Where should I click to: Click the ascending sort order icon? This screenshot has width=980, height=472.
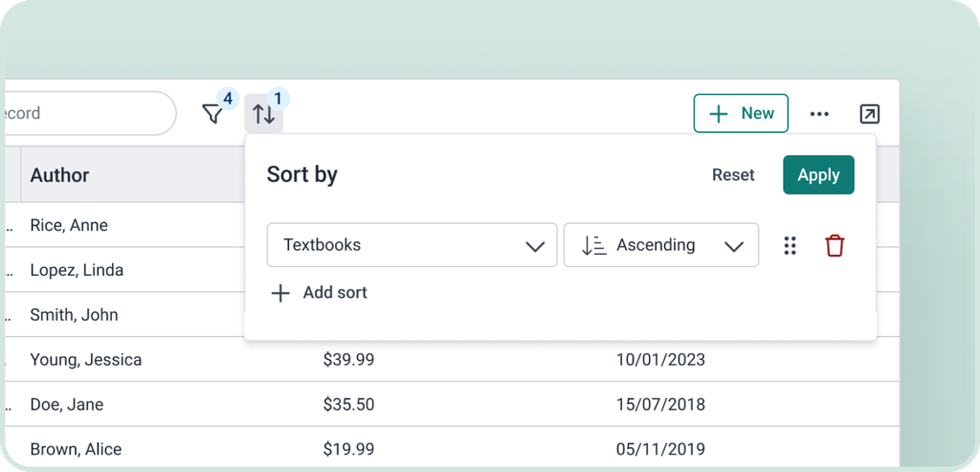coord(594,245)
